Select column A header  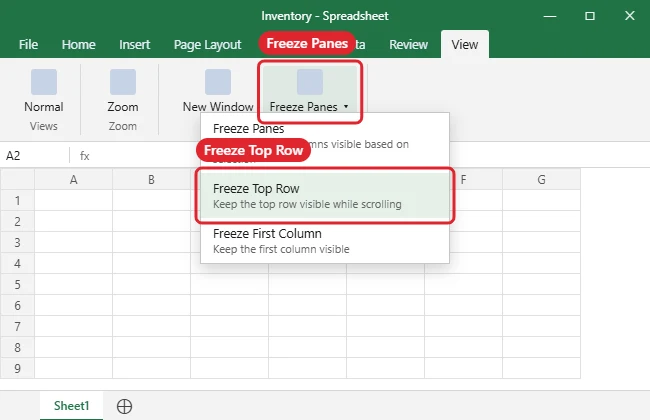[73, 180]
